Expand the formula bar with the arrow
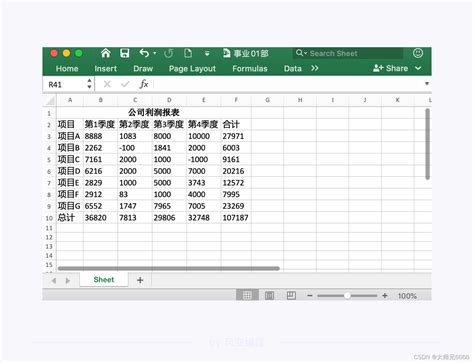Viewport: 474px width, 363px height. [x=427, y=84]
